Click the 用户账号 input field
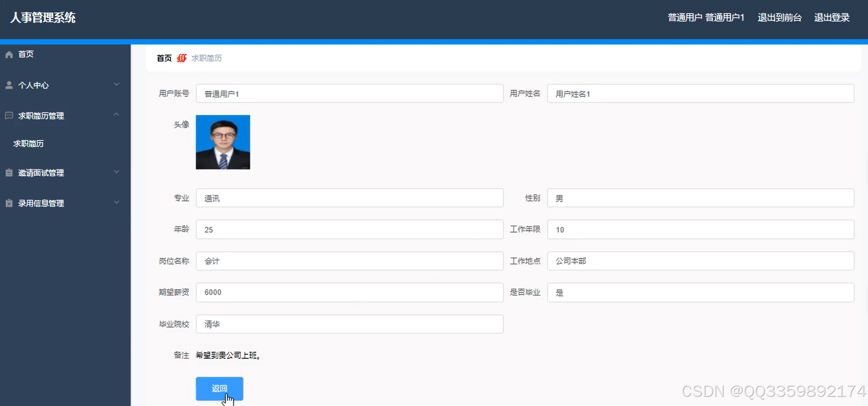 [349, 94]
